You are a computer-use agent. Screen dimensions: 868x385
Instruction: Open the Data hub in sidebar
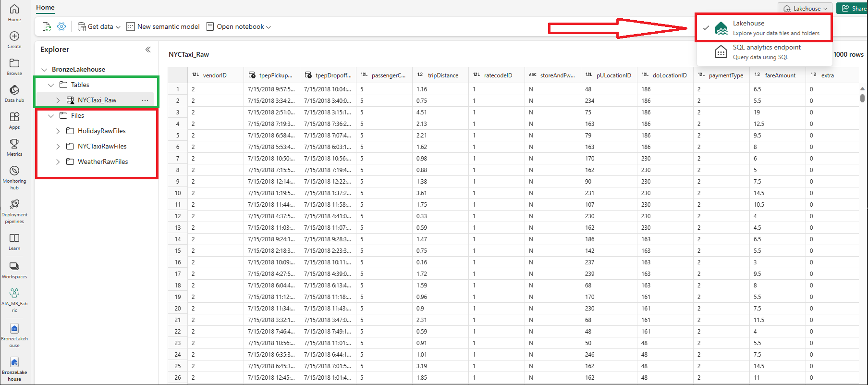point(14,93)
